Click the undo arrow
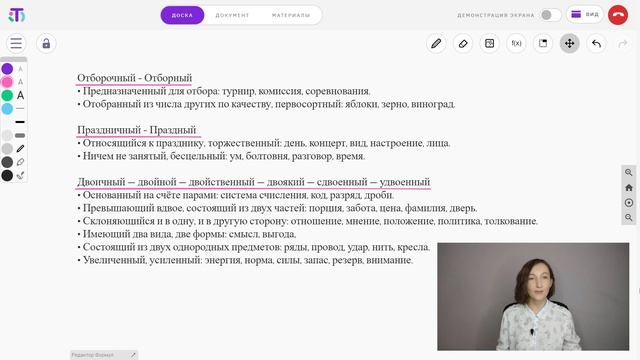Viewport: 640px width, 360px height. pos(596,43)
